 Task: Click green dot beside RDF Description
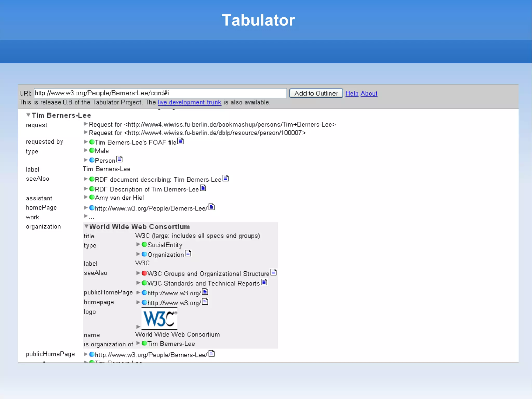click(x=92, y=189)
